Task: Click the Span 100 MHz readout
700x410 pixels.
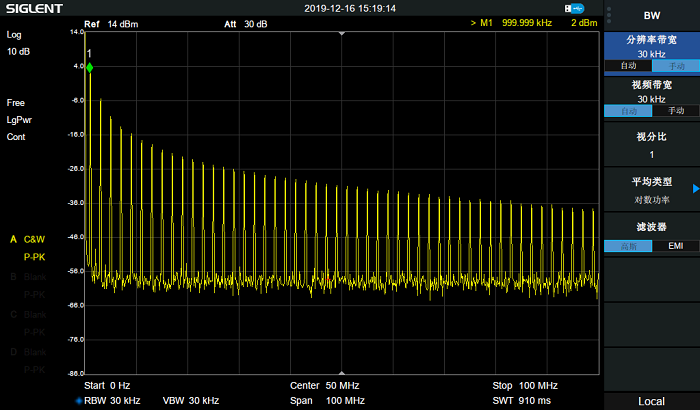Action: pyautogui.click(x=327, y=401)
